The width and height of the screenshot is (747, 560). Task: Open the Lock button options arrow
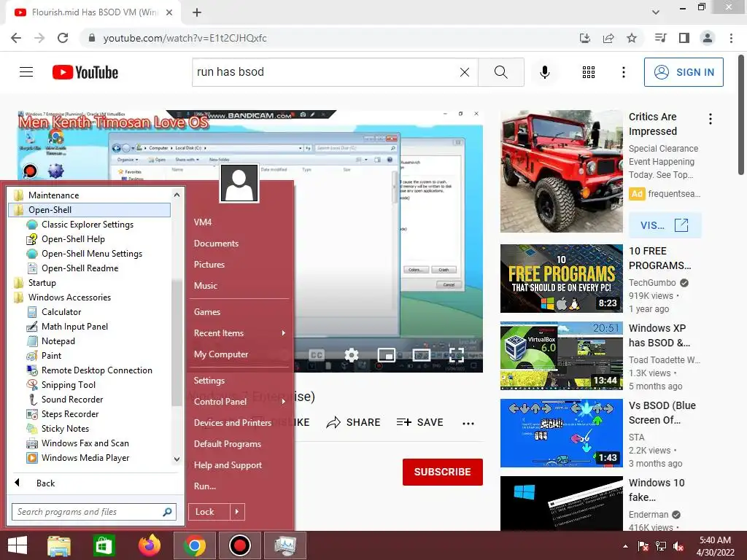237,512
